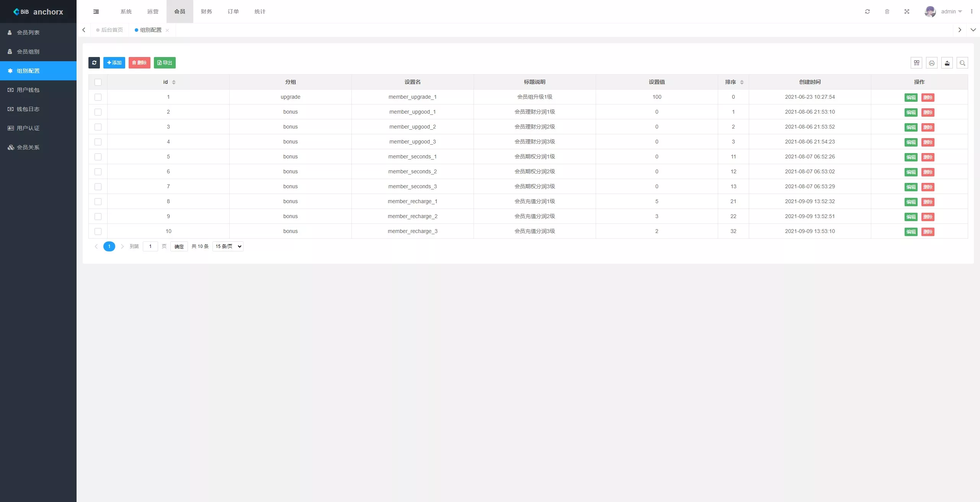Check the select-all checkbox in the table header
This screenshot has height=502, width=980.
[x=98, y=82]
